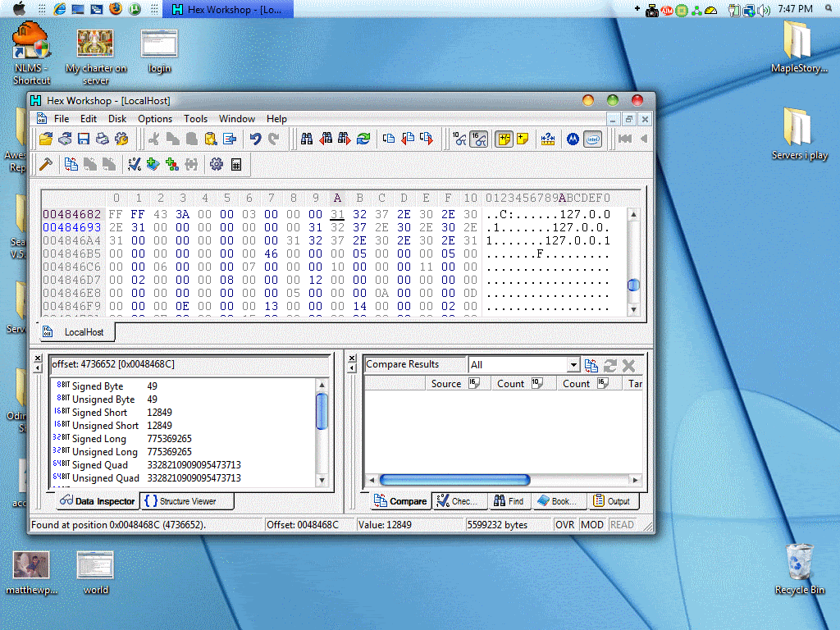Select Motorola byte order icon
Screen dimensions: 840x630
coord(573,139)
